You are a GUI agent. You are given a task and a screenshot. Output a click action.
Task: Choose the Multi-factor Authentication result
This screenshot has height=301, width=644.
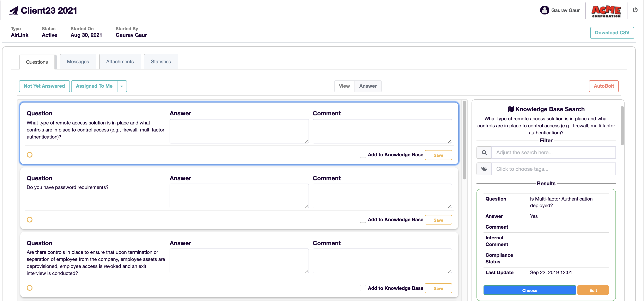[529, 290]
